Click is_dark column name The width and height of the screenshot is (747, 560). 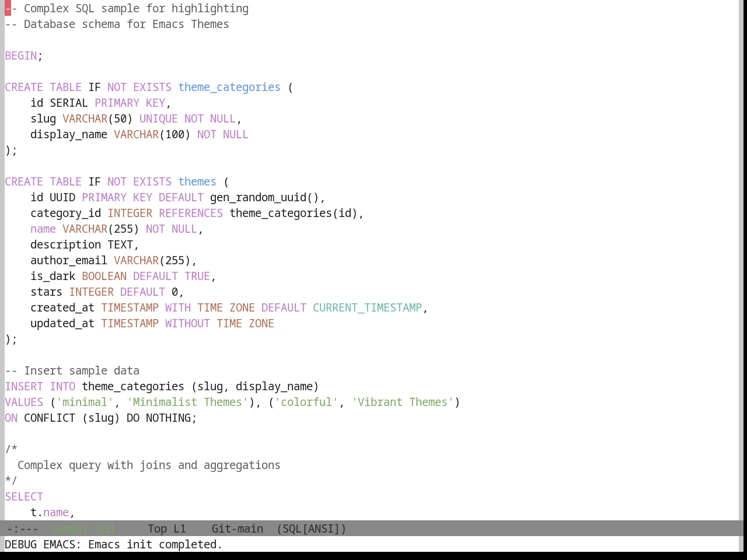[x=53, y=276]
